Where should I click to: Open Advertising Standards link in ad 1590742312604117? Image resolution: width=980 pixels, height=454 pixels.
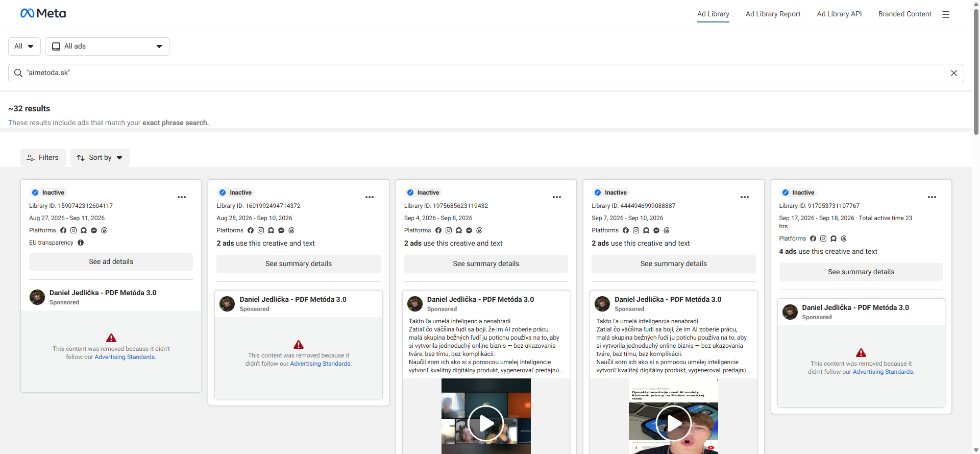point(125,357)
